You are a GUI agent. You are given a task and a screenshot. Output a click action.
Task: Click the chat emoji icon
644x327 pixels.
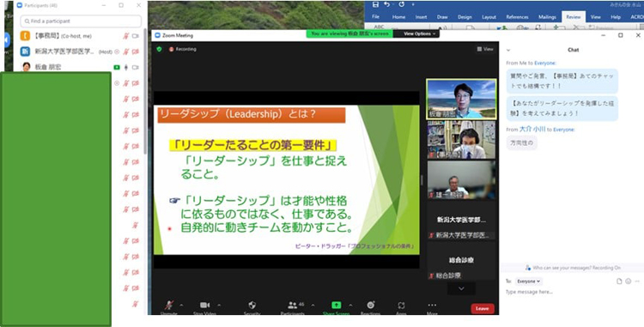point(628,281)
